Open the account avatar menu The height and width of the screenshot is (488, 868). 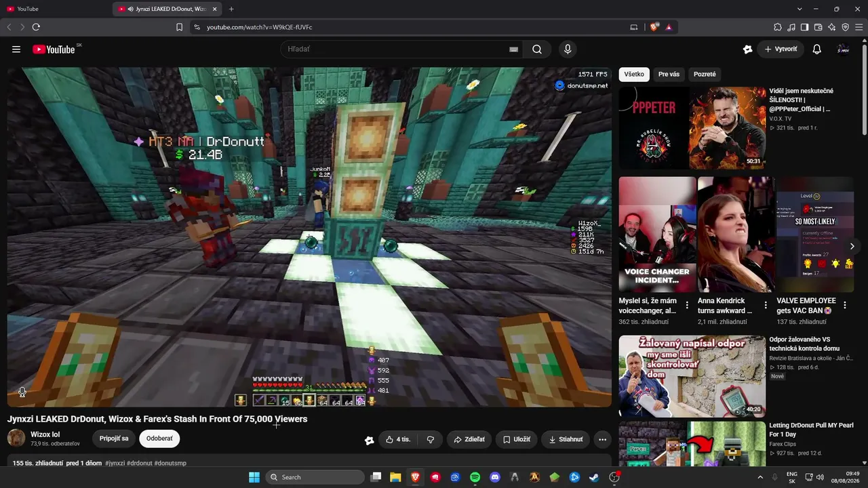[x=844, y=49]
